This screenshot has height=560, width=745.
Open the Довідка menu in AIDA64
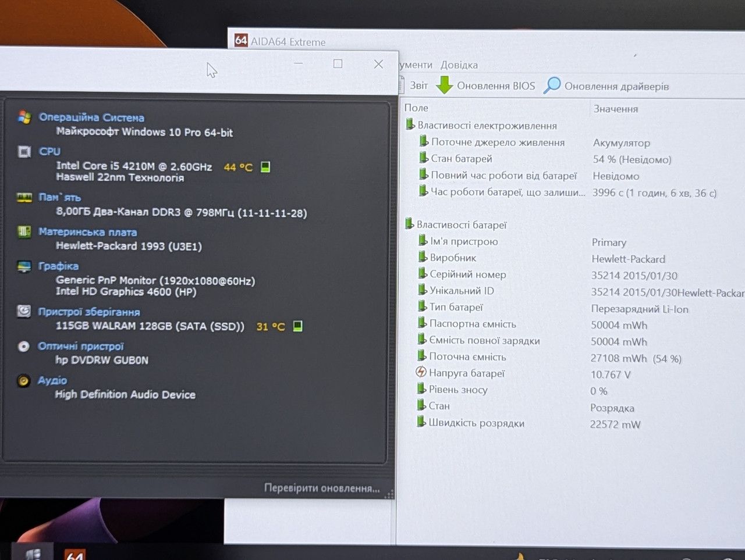coord(459,65)
